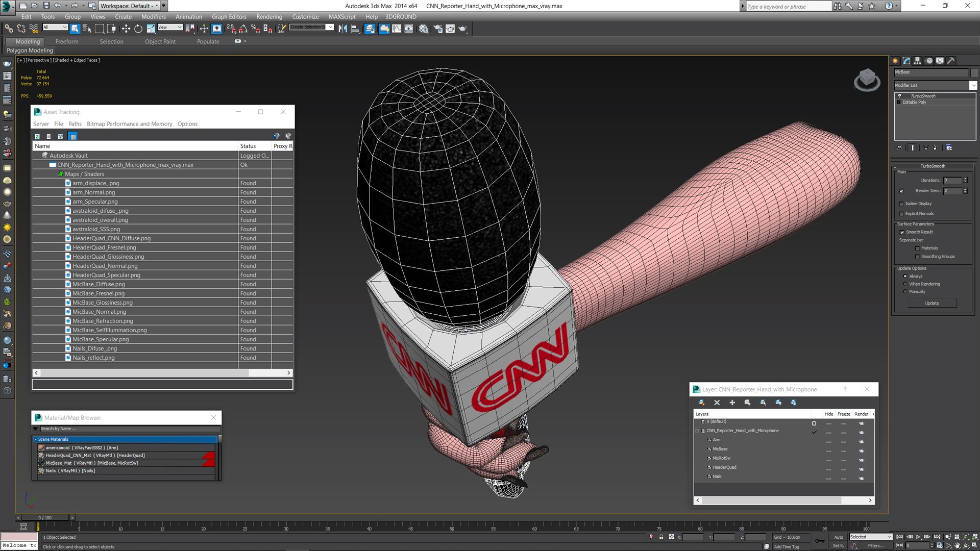Open the Curve Editor icon
Viewport: 980px width, 551px height.
[x=397, y=29]
